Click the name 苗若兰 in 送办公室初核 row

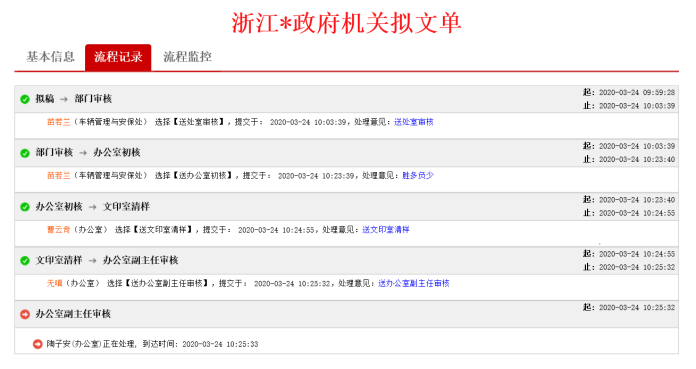(x=59, y=175)
